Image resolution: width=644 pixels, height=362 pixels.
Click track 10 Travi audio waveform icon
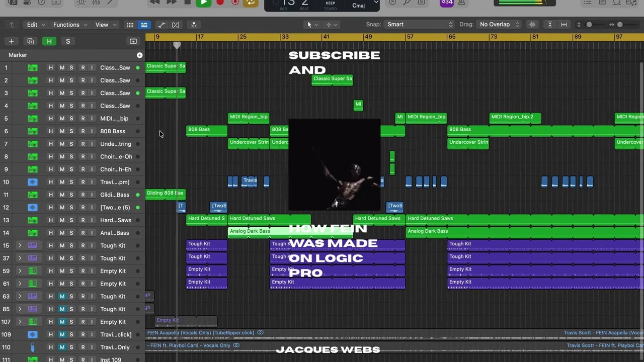[x=33, y=182]
